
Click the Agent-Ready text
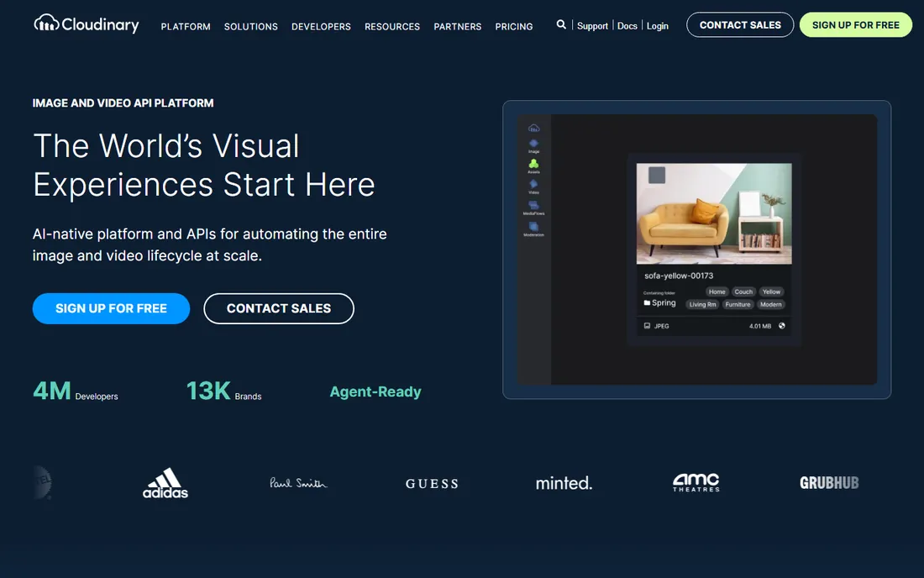pyautogui.click(x=375, y=391)
